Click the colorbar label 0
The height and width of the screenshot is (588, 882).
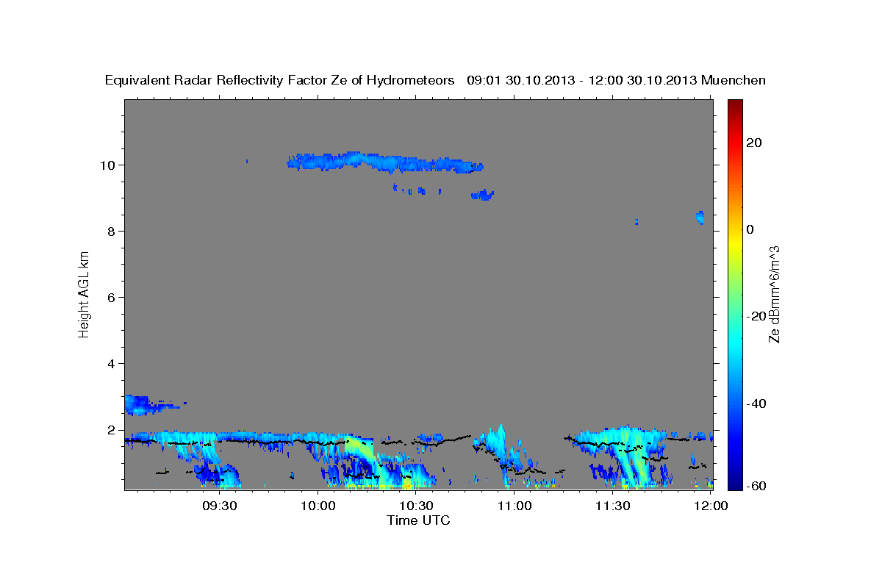click(x=750, y=229)
